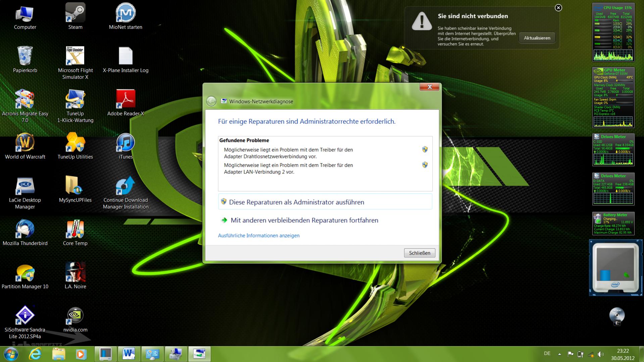644x362 pixels.
Task: Click the Aktualisieren button in the notification
Action: (537, 38)
